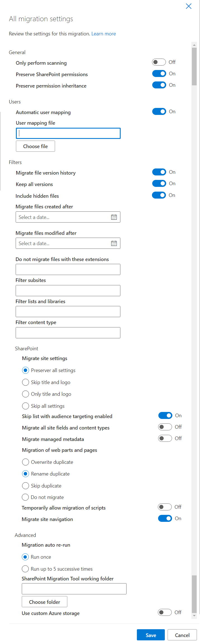
Task: Focus the Filter subsites input box
Action: [68, 291]
